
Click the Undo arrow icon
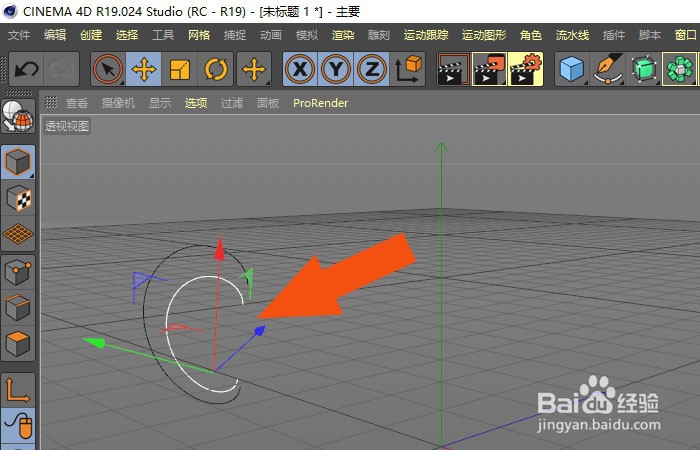26,69
